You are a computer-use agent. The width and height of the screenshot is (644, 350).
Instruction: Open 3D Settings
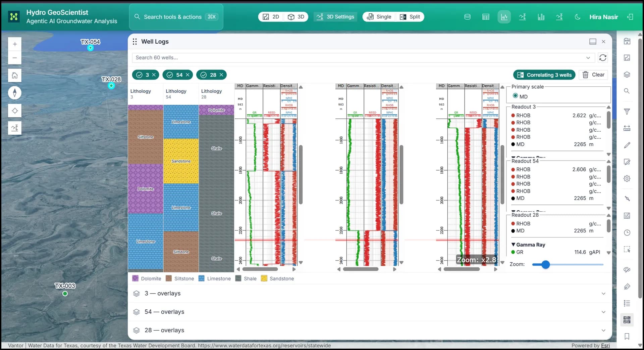pyautogui.click(x=335, y=17)
